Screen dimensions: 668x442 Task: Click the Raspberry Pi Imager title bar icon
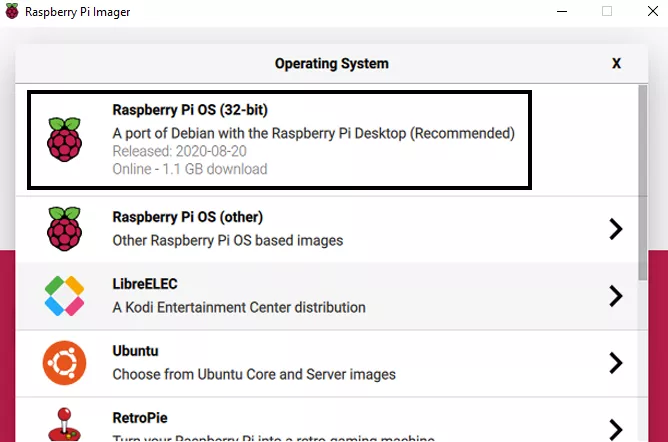[11, 12]
